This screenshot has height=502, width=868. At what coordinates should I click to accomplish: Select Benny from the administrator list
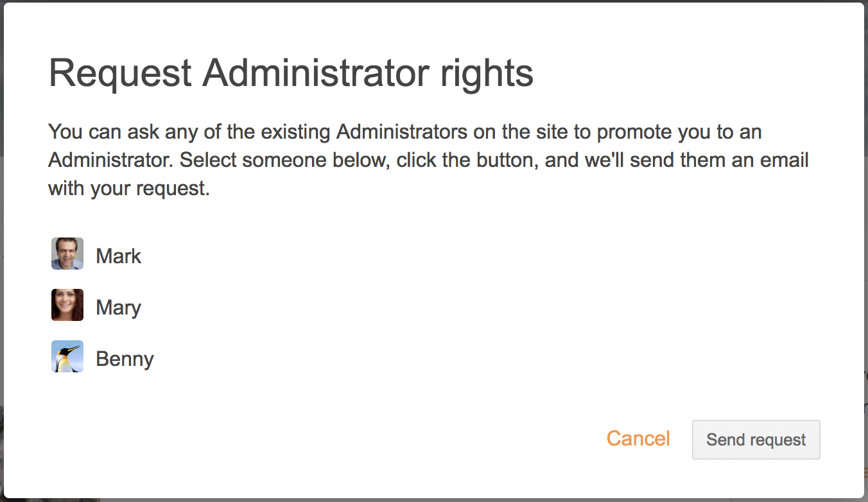(x=125, y=358)
